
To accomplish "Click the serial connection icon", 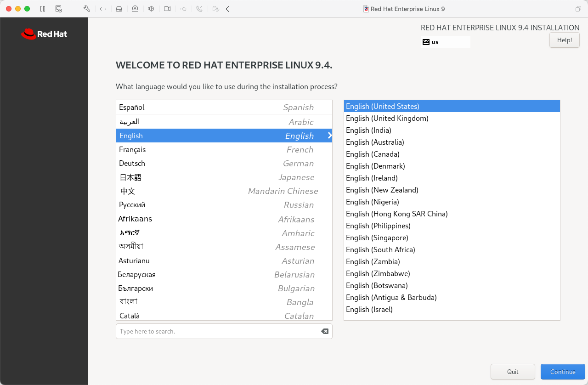I will click(x=199, y=9).
